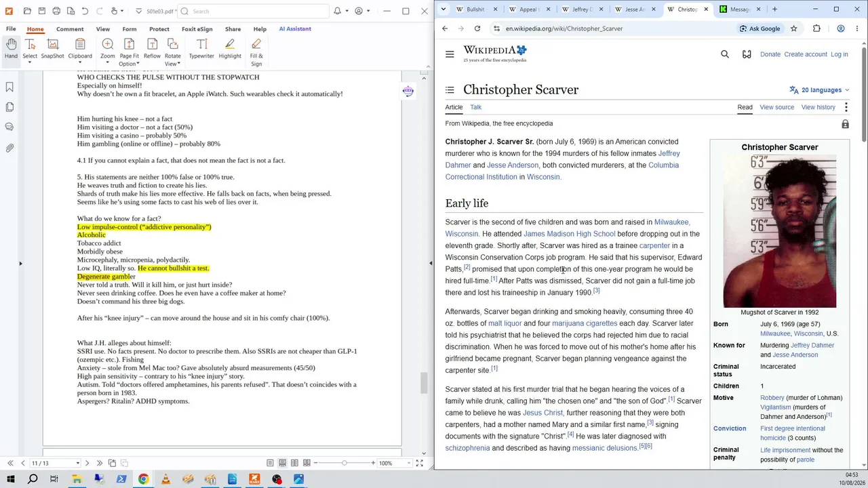Click the Foxit open file folder icon
The width and height of the screenshot is (868, 488).
point(27,11)
